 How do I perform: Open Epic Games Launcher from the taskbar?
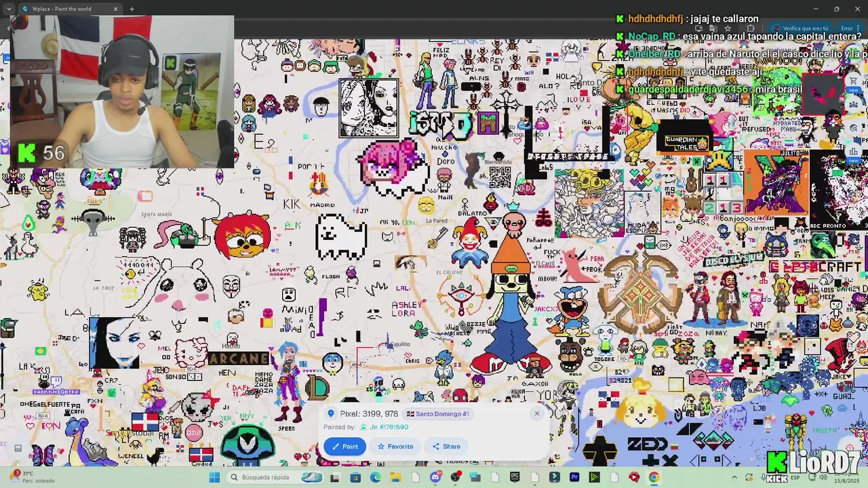[x=515, y=477]
